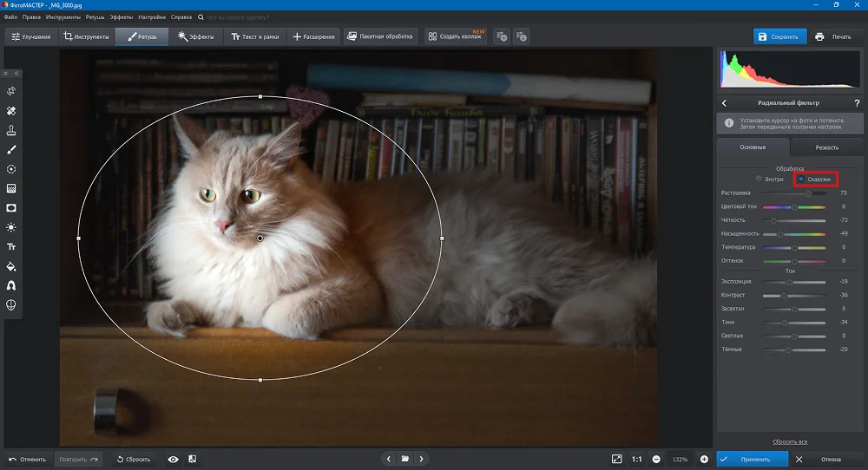Click the Сбросить reset button
This screenshot has height=470, width=868.
[134, 459]
